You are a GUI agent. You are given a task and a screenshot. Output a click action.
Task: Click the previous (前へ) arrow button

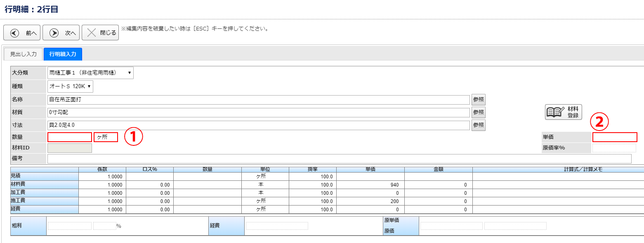pyautogui.click(x=22, y=33)
